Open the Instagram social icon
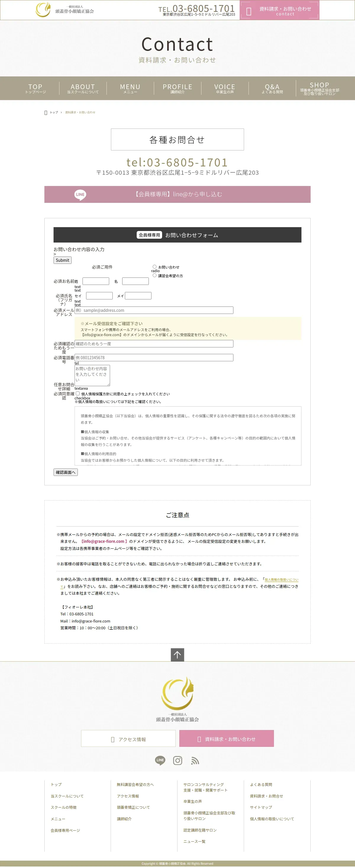Screen dimensions: 355x868 point(178,760)
